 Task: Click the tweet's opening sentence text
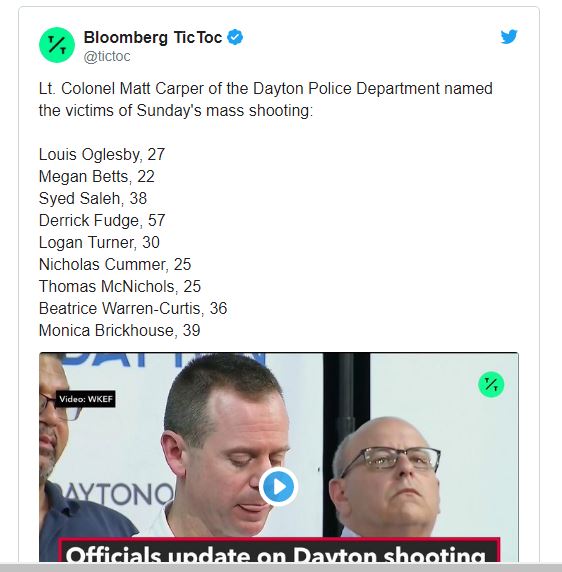pos(266,100)
